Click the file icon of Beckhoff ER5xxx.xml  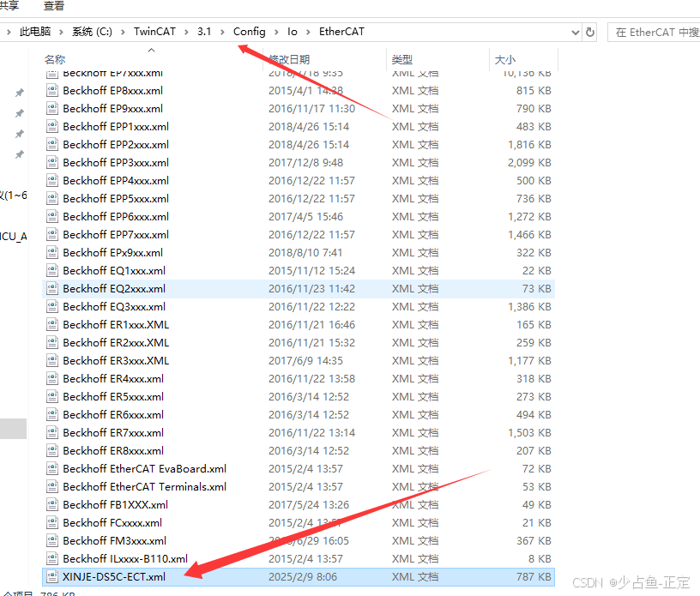[52, 397]
